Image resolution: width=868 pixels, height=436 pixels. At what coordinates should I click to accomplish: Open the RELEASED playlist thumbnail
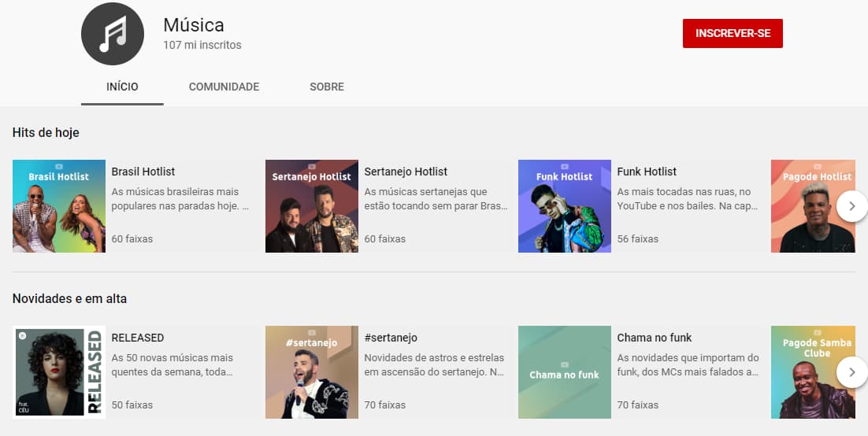(59, 372)
